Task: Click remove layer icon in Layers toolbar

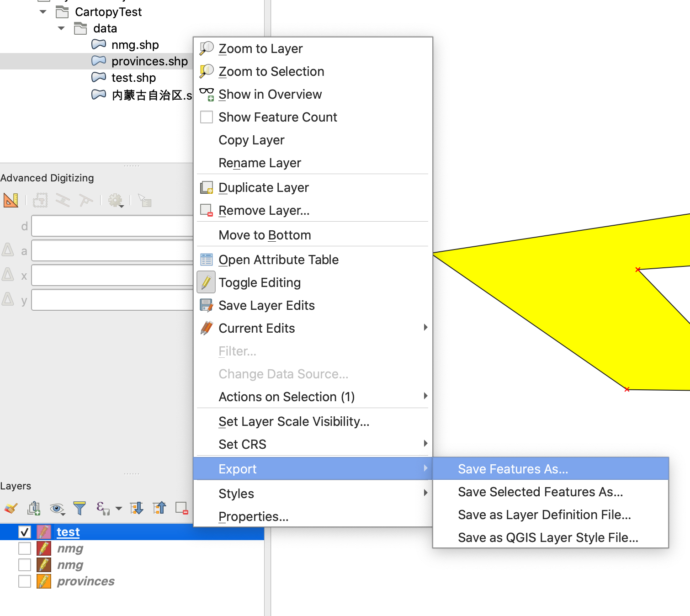Action: click(x=182, y=508)
